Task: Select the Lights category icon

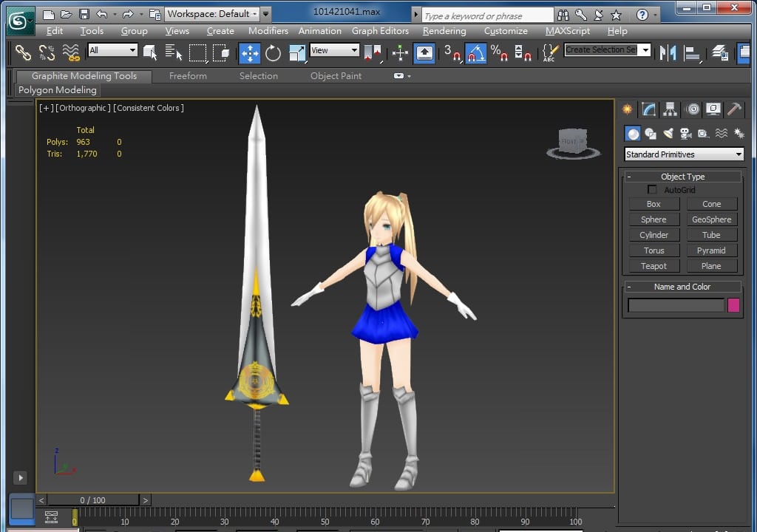Action: pos(668,134)
